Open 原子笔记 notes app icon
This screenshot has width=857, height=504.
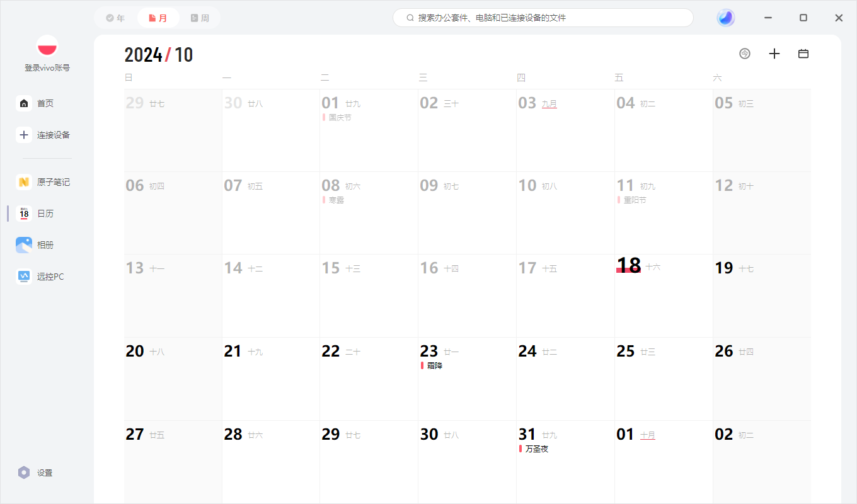tap(24, 182)
